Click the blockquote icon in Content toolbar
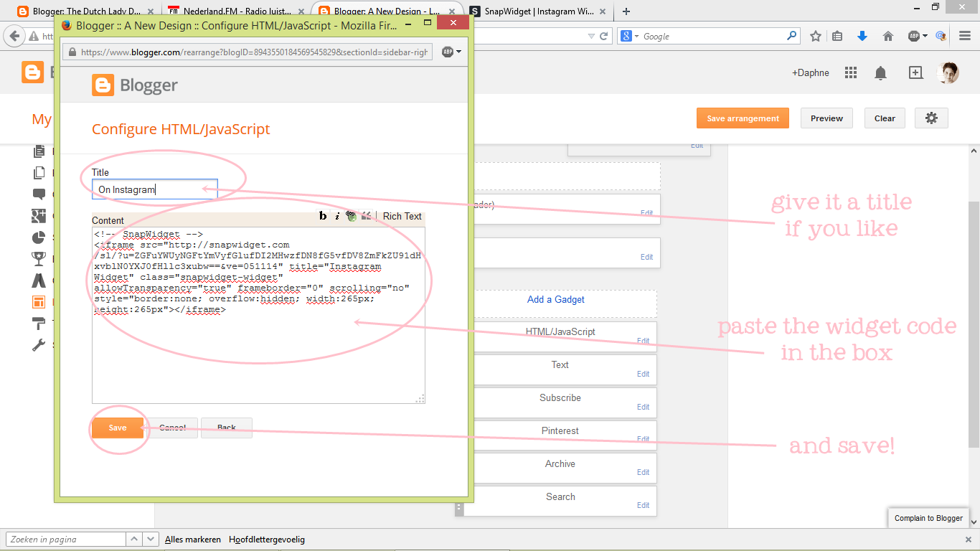The width and height of the screenshot is (980, 551). pos(367,216)
